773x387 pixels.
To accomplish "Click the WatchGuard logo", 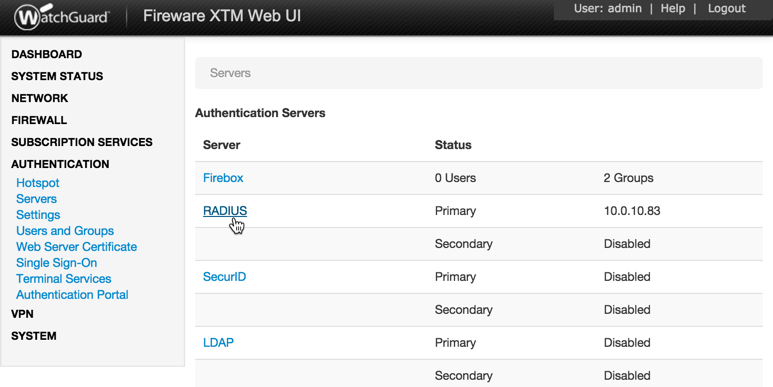I will click(x=61, y=16).
